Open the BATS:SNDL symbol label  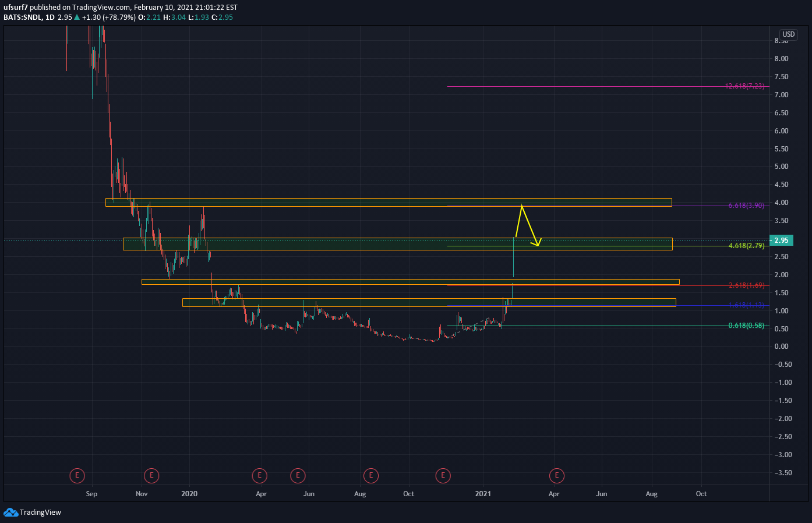point(22,17)
